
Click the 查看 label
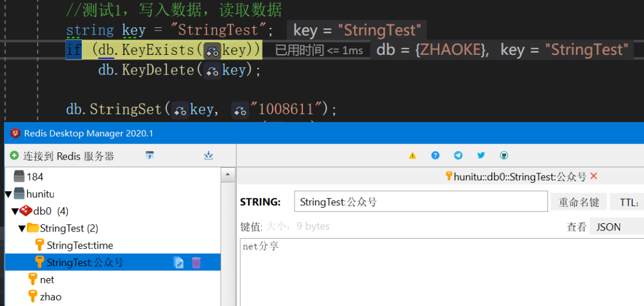[577, 227]
